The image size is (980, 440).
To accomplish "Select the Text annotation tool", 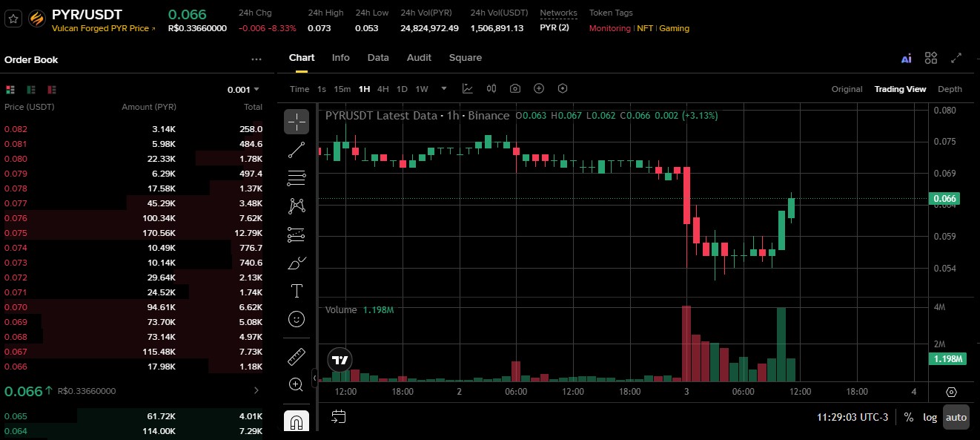I will (297, 291).
